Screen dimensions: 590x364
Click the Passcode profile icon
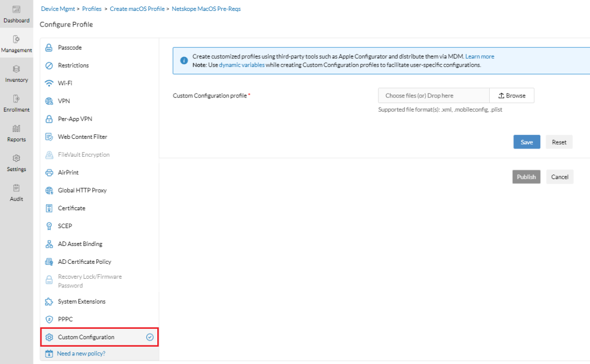coord(50,47)
